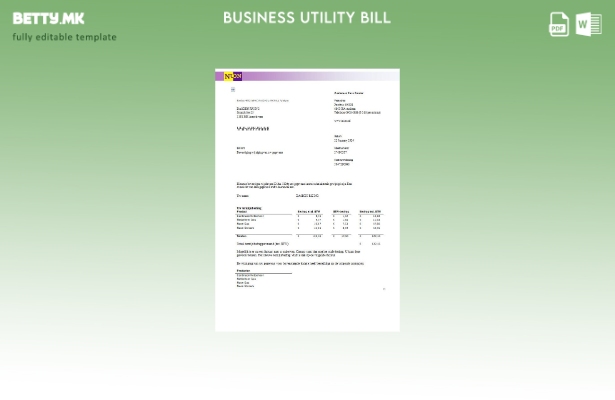Select the Business Utility Bill title

(306, 18)
